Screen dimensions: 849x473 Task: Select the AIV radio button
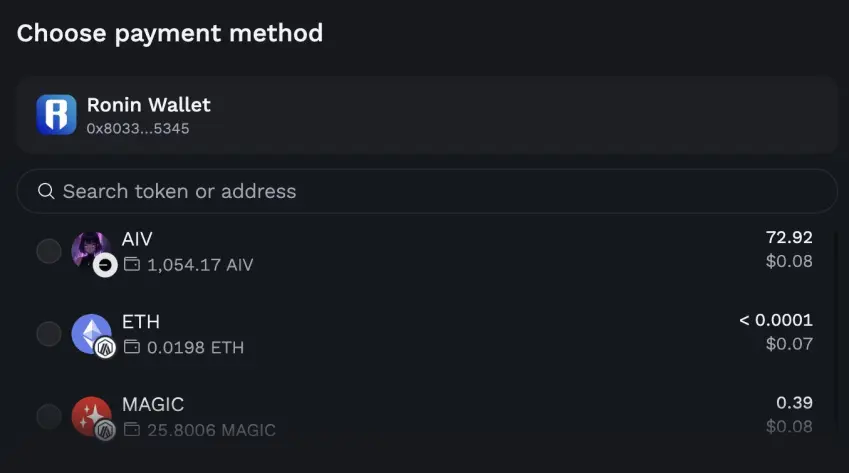49,251
